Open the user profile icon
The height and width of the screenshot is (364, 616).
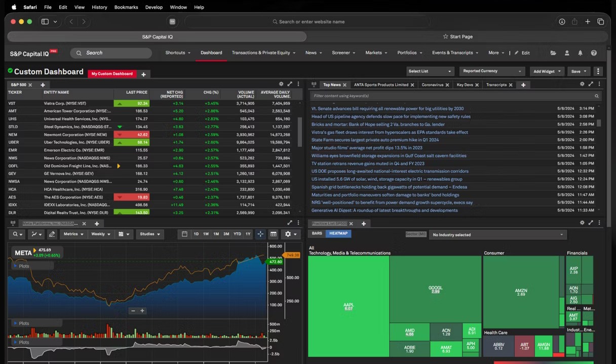coord(567,53)
